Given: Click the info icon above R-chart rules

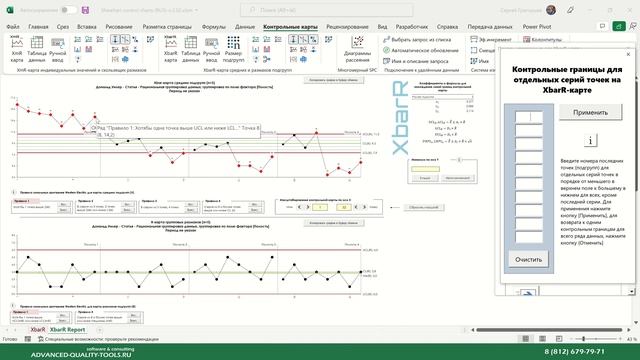Looking at the screenshot, I should pyautogui.click(x=13, y=306).
